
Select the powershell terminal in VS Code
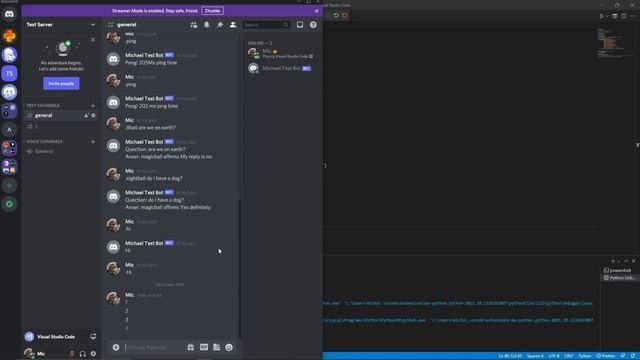620,270
